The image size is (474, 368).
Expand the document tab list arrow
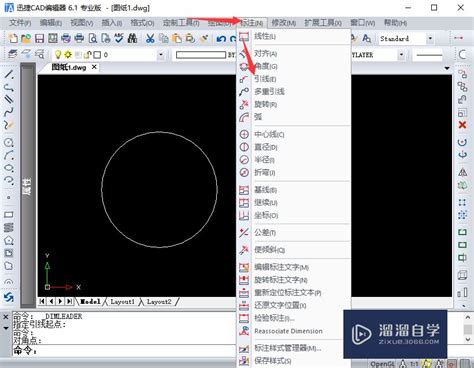tap(447, 68)
